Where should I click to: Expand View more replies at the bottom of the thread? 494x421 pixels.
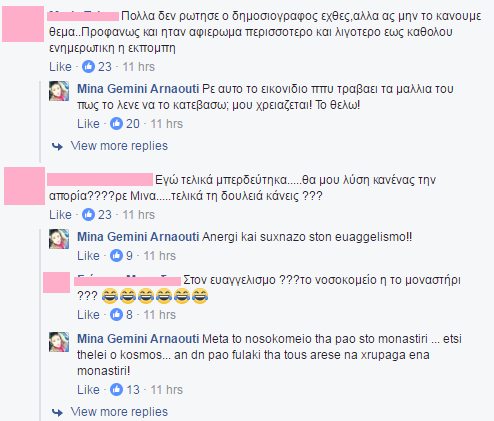[119, 412]
